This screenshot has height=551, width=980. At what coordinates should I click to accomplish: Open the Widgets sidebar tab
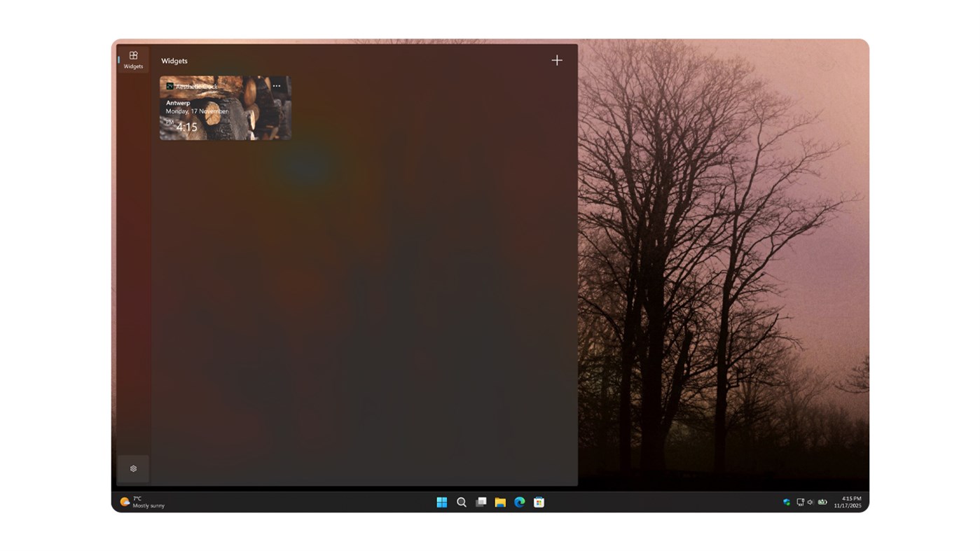coord(133,60)
